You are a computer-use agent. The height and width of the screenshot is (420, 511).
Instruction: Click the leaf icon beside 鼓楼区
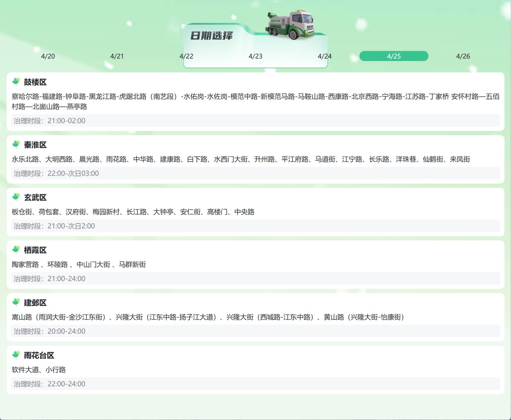pyautogui.click(x=17, y=81)
